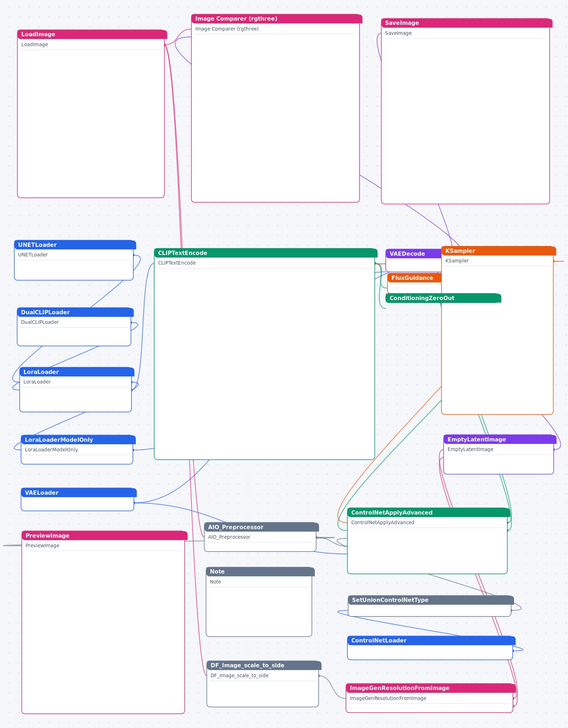Click the ImageGenResolutionFromImage node title bar
This screenshot has height=728, width=568.
[431, 688]
